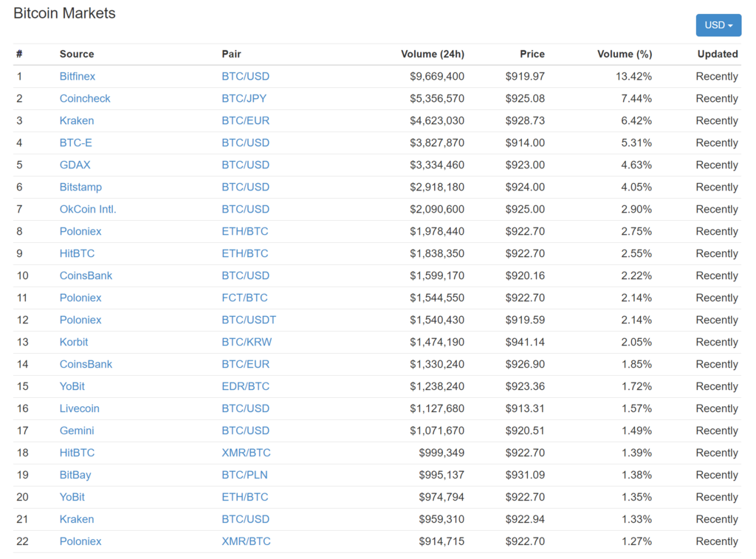Open the GDAX exchange link
The image size is (756, 559).
click(x=75, y=165)
